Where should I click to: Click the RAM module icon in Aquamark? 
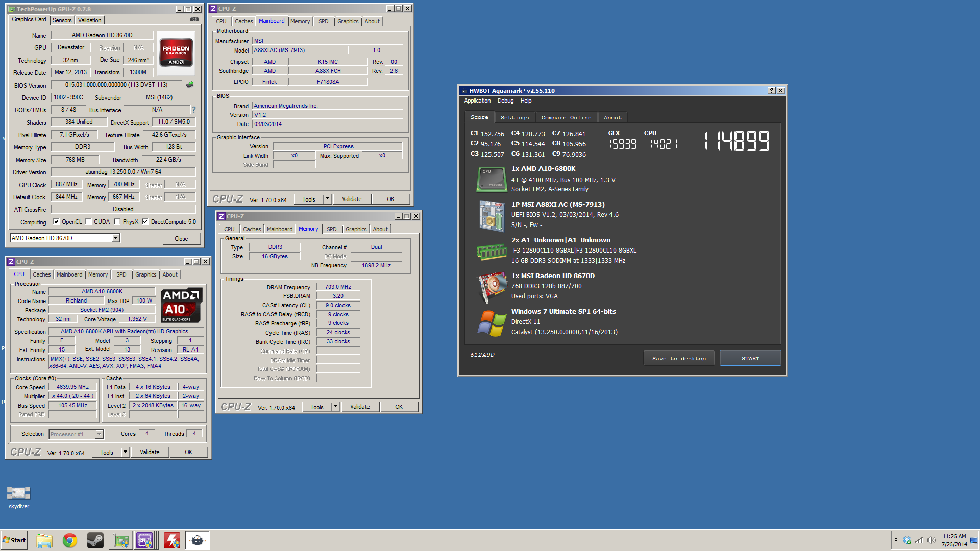coord(492,251)
